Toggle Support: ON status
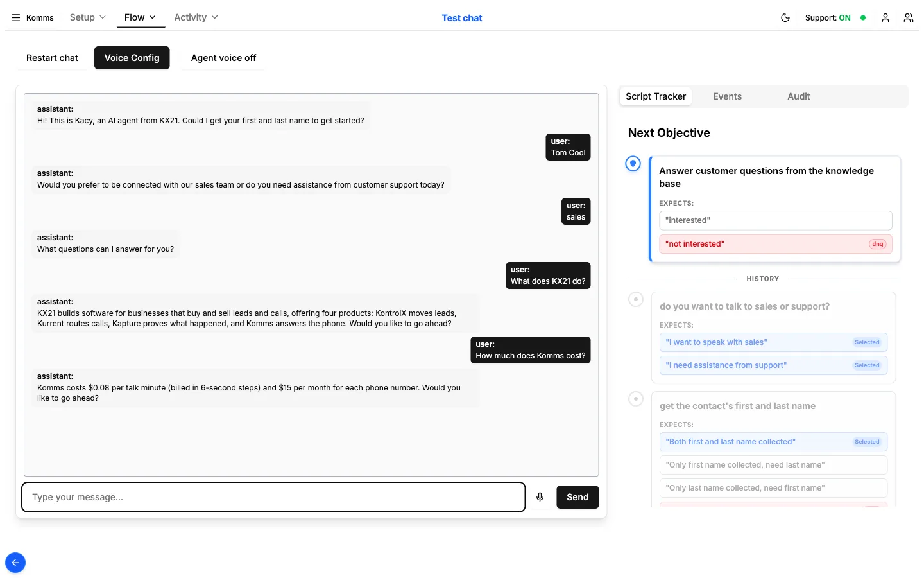 click(828, 18)
